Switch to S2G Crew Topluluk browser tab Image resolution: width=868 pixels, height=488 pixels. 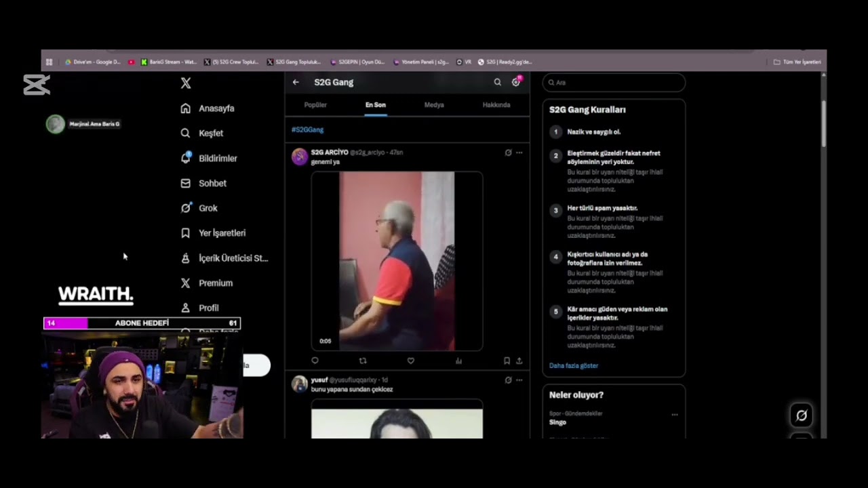[232, 62]
